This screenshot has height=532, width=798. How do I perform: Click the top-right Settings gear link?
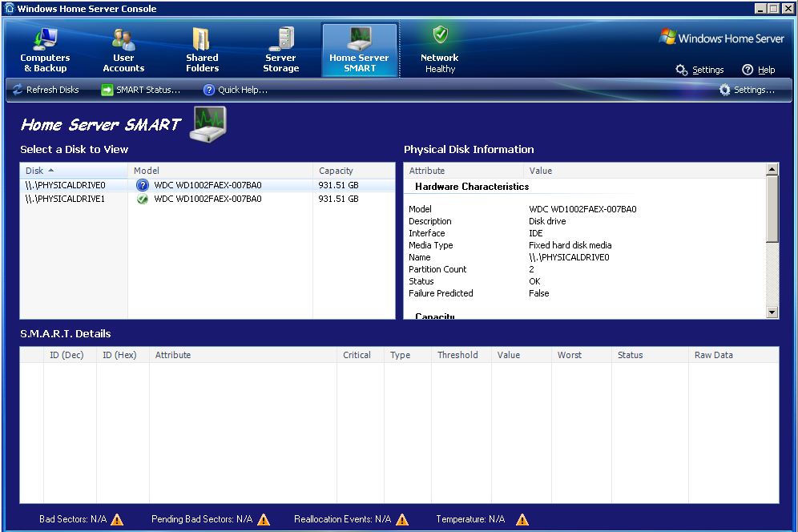[x=700, y=70]
